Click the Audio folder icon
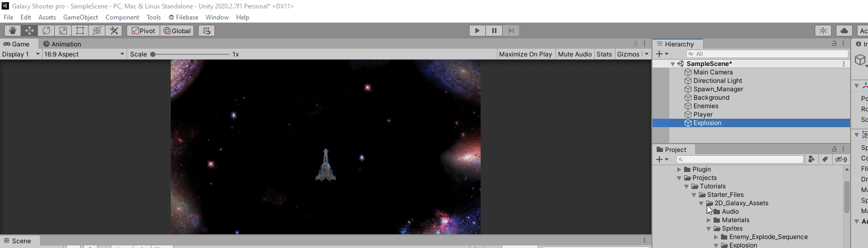Viewport: 868px width, 248px height. tap(717, 212)
